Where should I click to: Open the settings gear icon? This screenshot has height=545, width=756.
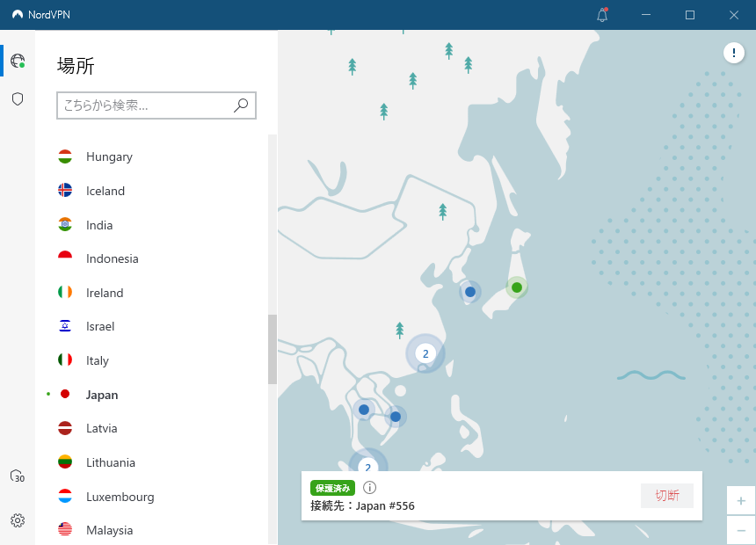(x=18, y=520)
